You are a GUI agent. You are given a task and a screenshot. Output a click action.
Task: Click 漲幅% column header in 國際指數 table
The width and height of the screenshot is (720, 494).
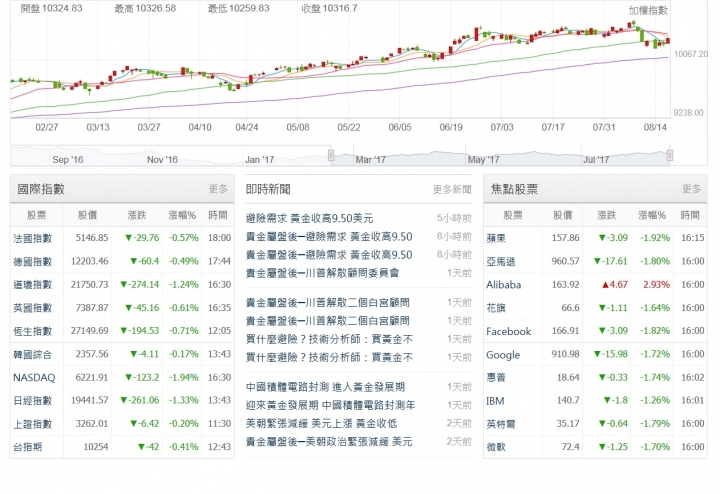click(183, 215)
